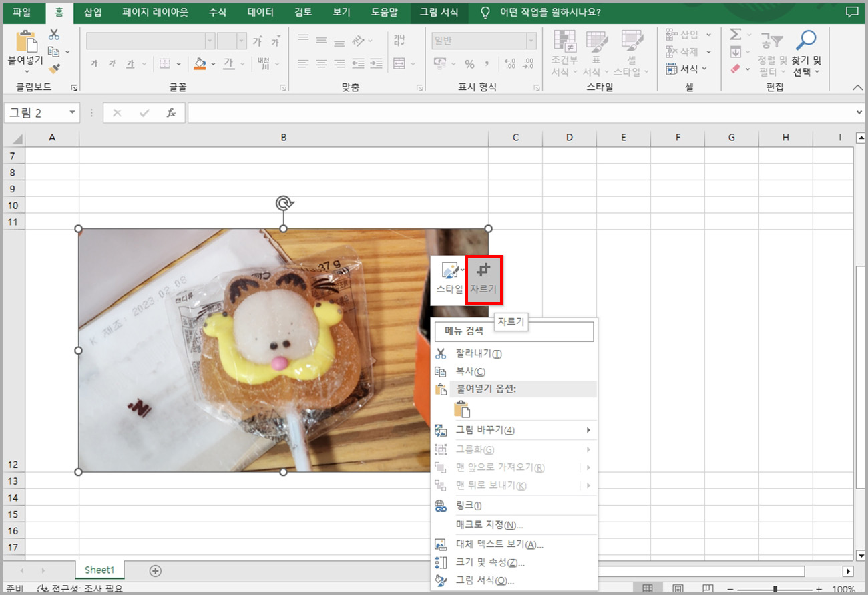Switch to Page Layout view in status bar
This screenshot has width=868, height=595.
tap(678, 589)
